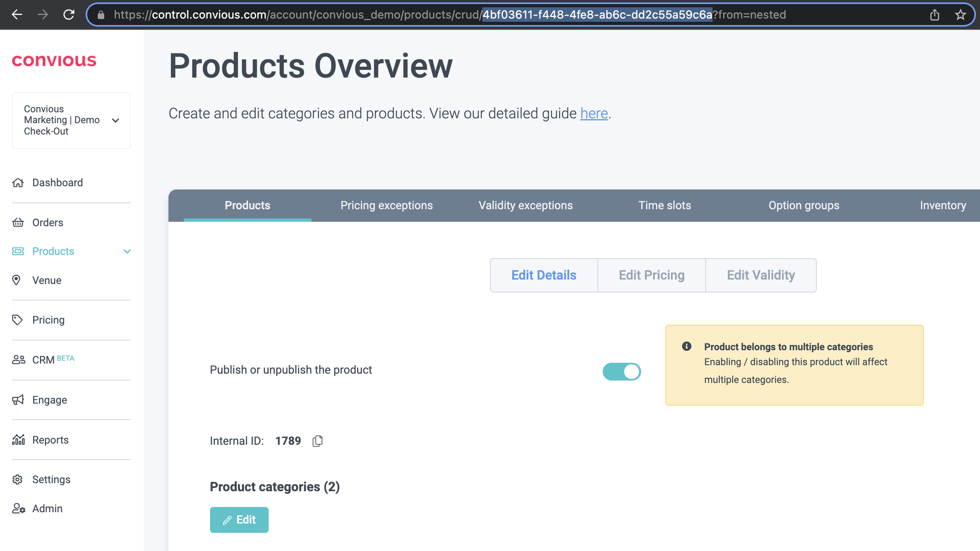The width and height of the screenshot is (980, 551).
Task: Open the detailed guide 'here' link
Action: pos(594,114)
